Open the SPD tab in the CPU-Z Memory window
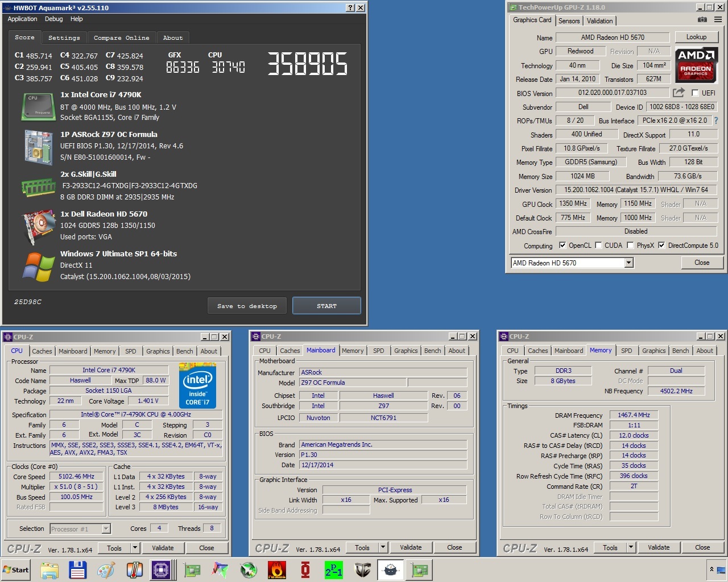The image size is (728, 582). coord(627,351)
